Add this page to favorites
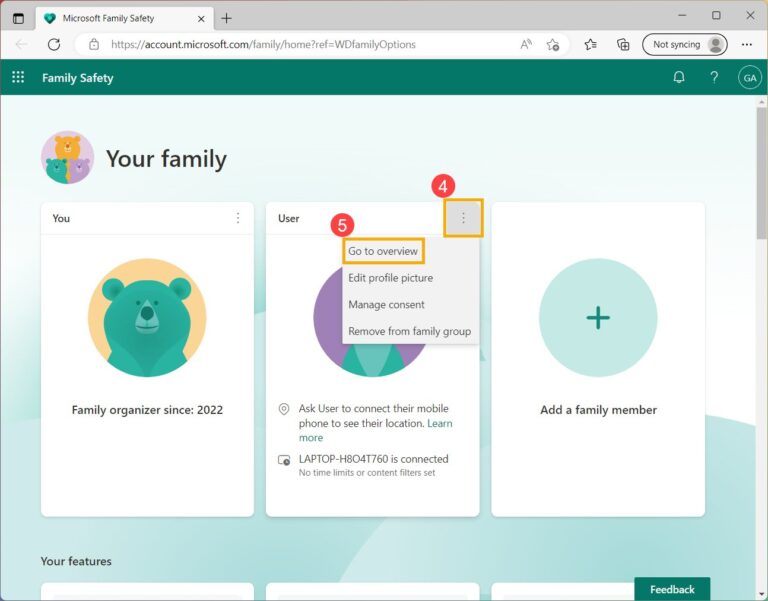The width and height of the screenshot is (768, 601). [552, 45]
